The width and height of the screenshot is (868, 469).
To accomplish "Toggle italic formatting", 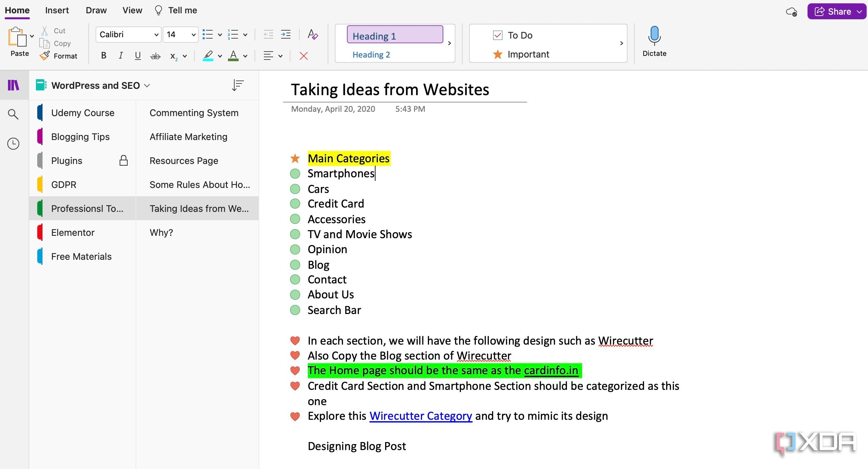I will 121,56.
